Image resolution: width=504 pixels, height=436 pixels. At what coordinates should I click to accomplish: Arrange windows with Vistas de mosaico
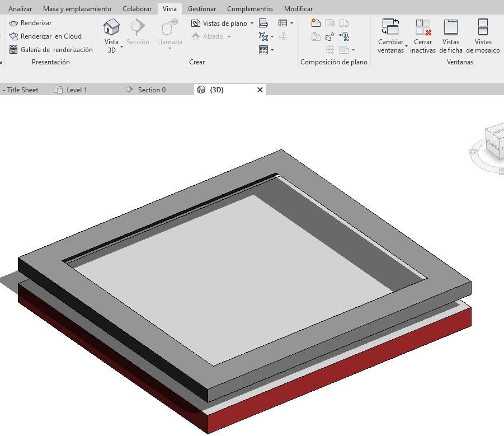click(x=483, y=27)
